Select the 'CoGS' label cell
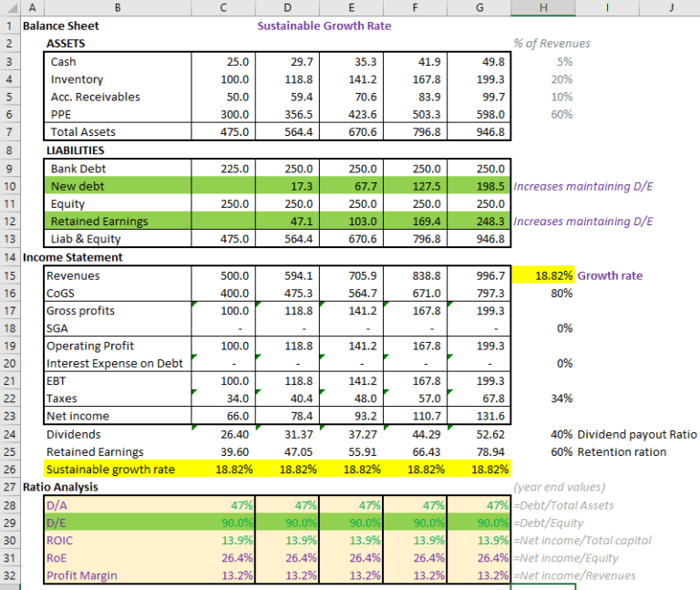 tap(60, 293)
